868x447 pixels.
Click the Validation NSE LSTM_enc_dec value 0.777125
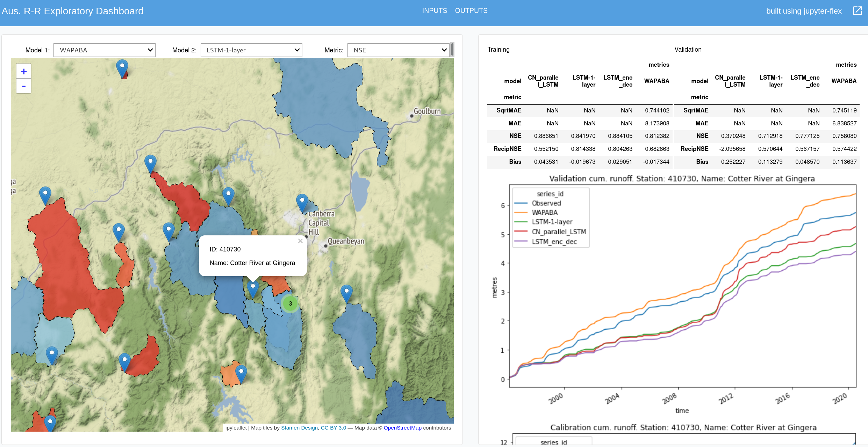[807, 136]
